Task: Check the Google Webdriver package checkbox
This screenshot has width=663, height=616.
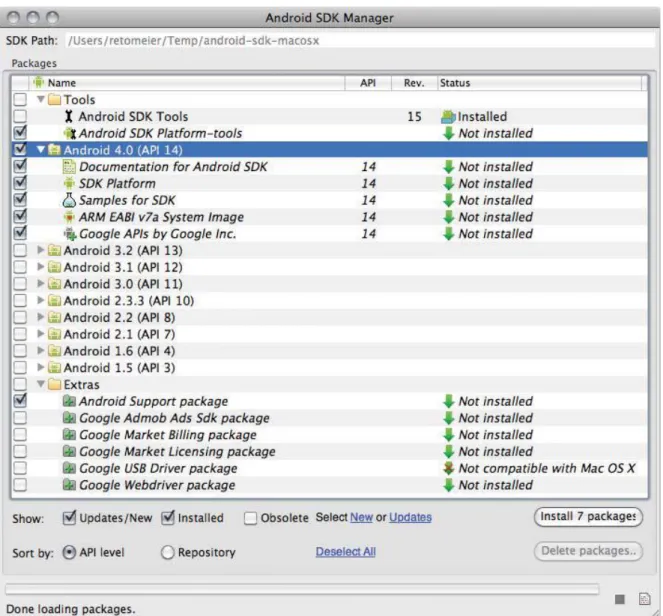Action: pos(20,485)
